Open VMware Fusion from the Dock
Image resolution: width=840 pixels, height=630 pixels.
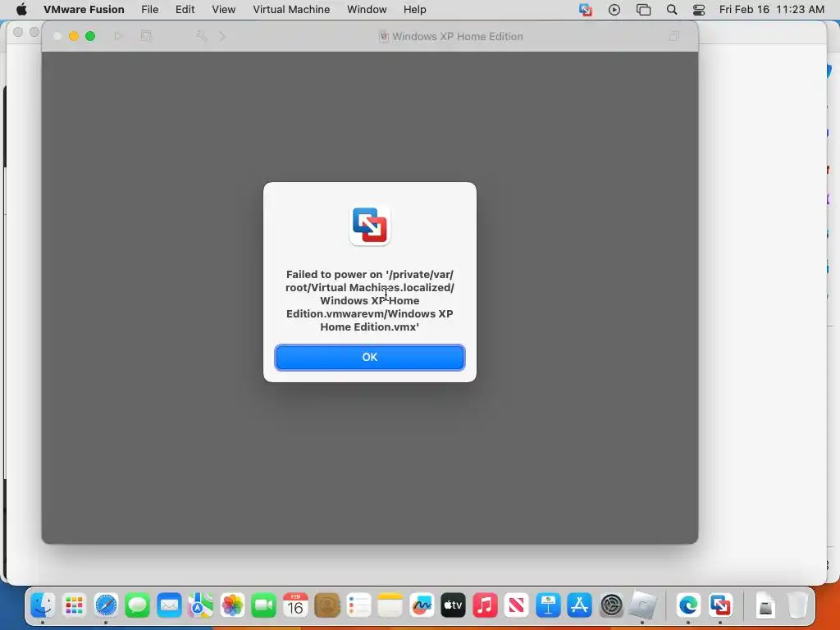pos(720,605)
